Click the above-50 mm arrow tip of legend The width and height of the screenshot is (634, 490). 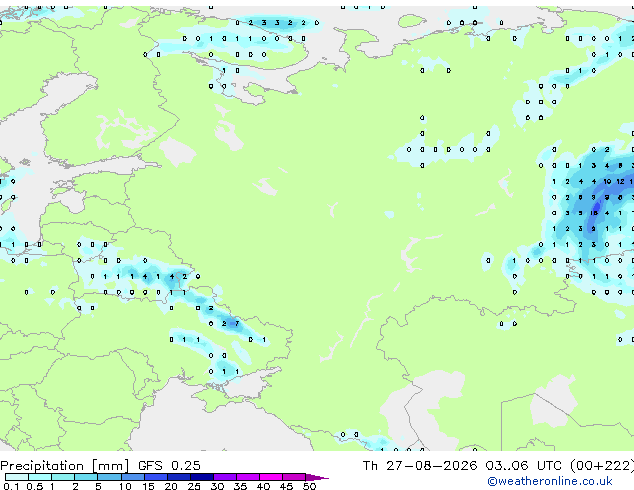point(317,477)
